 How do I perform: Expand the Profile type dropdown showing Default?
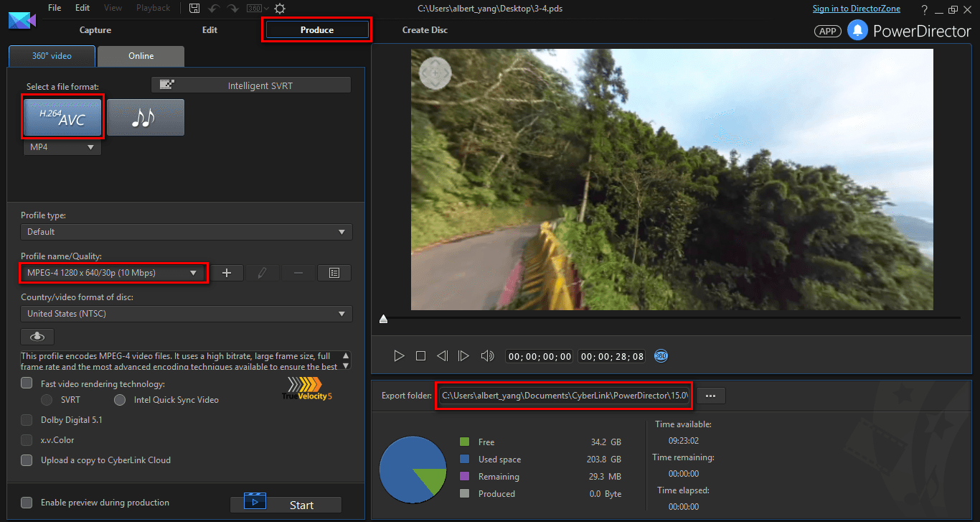tap(187, 232)
